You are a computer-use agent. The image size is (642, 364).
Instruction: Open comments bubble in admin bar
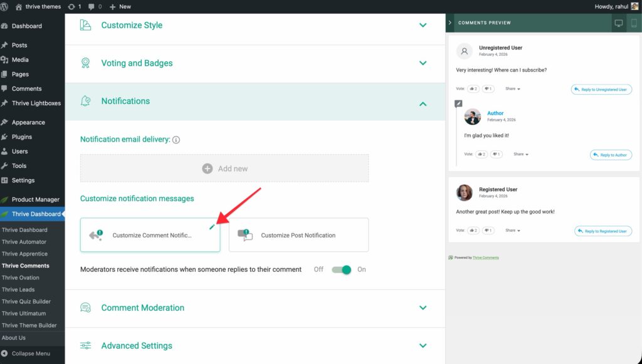[x=95, y=6]
